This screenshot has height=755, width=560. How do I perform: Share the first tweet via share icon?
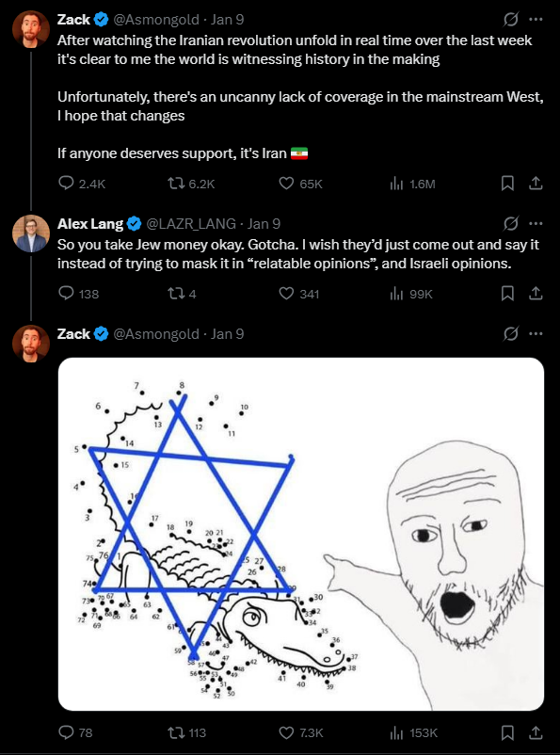click(536, 184)
